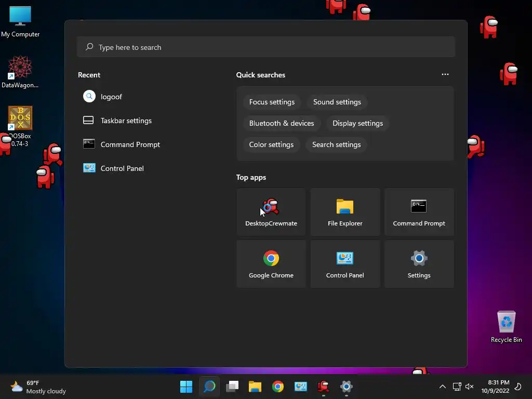Select the Display settings quick search

(357, 124)
